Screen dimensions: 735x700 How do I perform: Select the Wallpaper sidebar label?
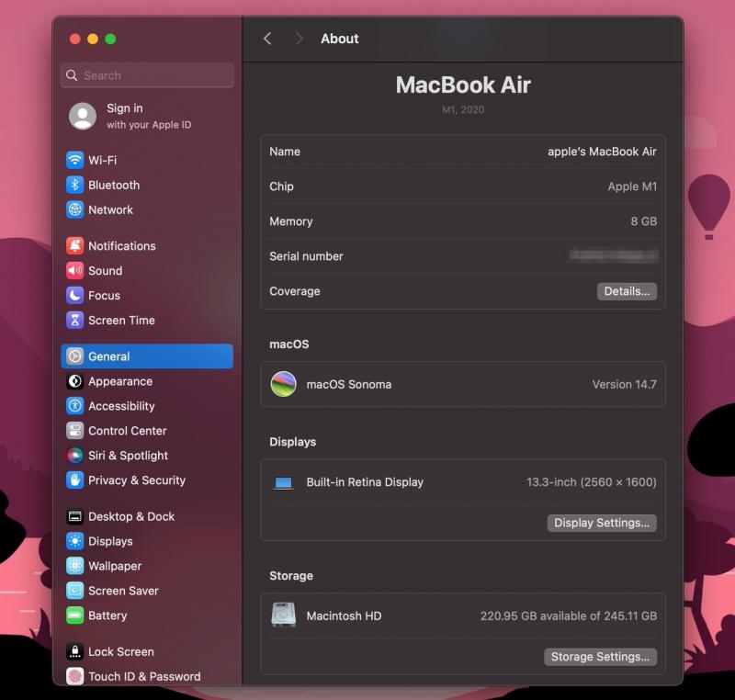click(115, 566)
